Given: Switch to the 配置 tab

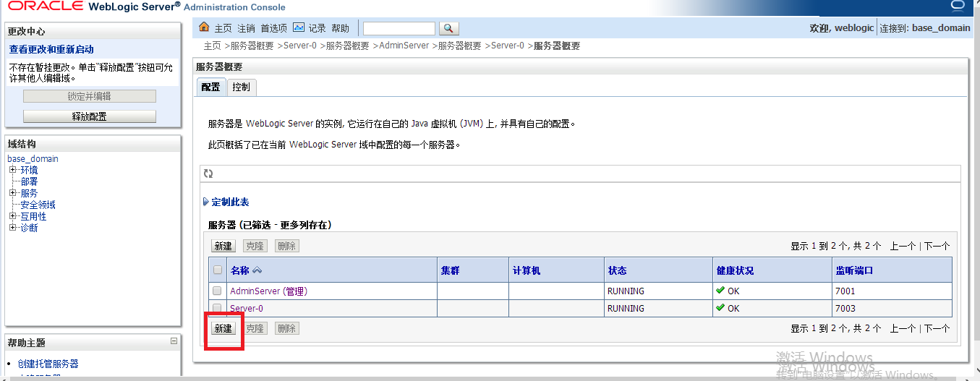Looking at the screenshot, I should coord(210,87).
